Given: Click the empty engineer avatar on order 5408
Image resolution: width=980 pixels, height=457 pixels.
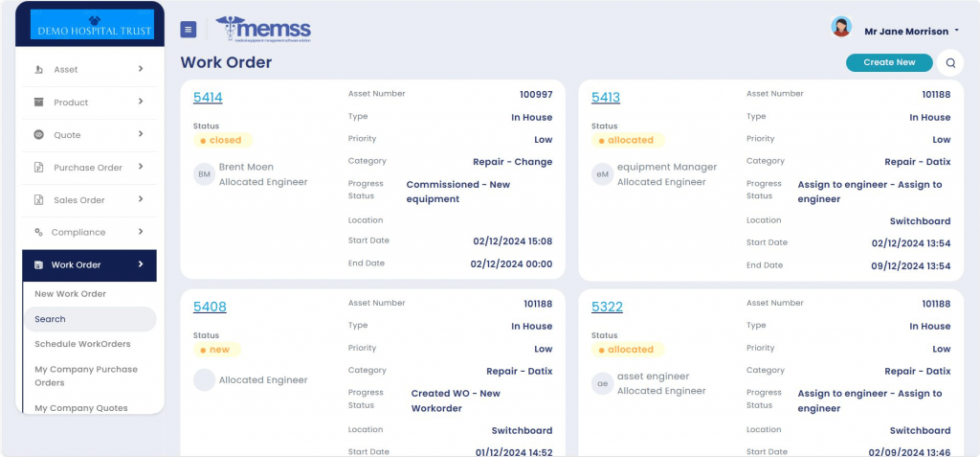Looking at the screenshot, I should coord(205,380).
